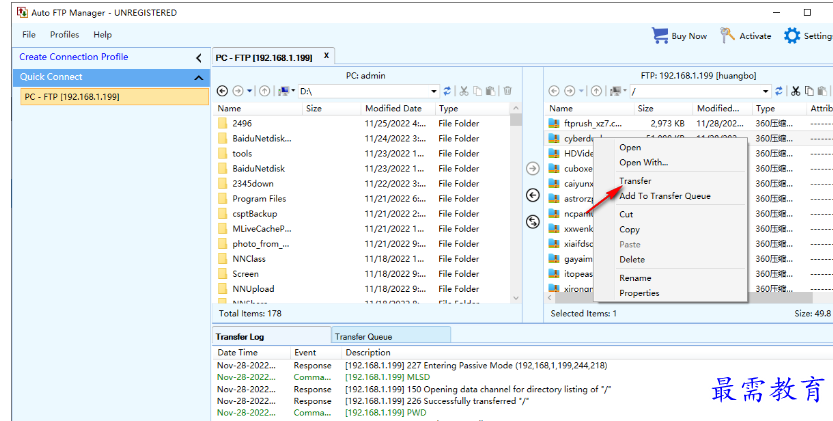The image size is (833, 421).
Task: Go back in the PC pane
Action: [223, 91]
